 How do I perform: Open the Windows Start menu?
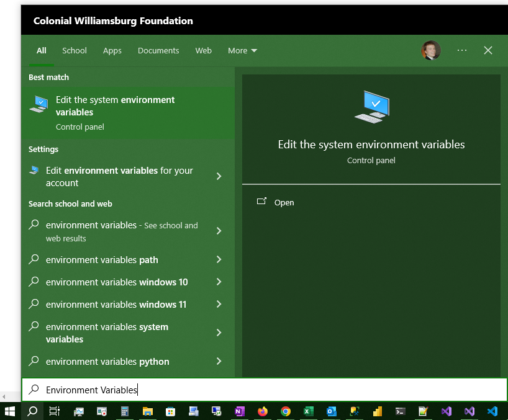click(10, 411)
